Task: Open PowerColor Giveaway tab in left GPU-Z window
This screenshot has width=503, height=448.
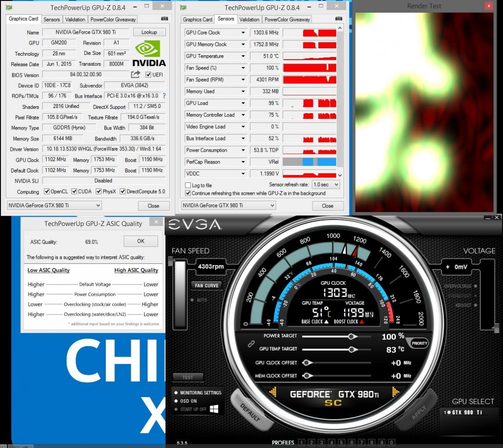Action: point(113,20)
